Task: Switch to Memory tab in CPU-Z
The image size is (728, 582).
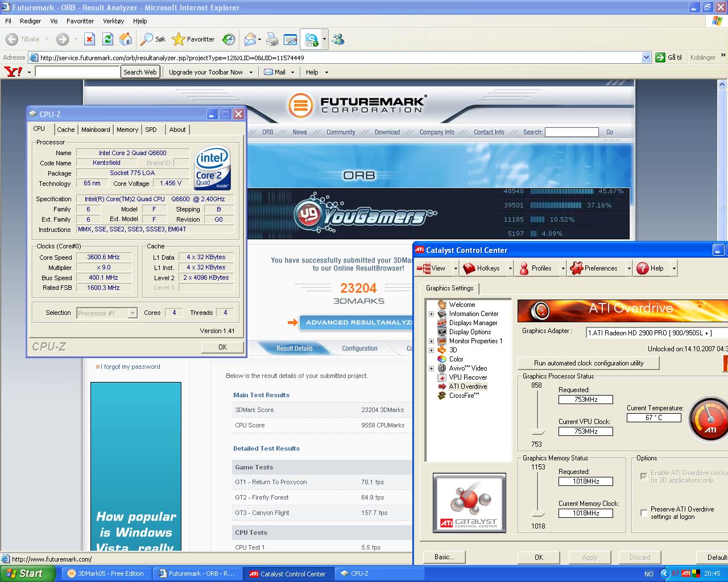Action: point(127,130)
